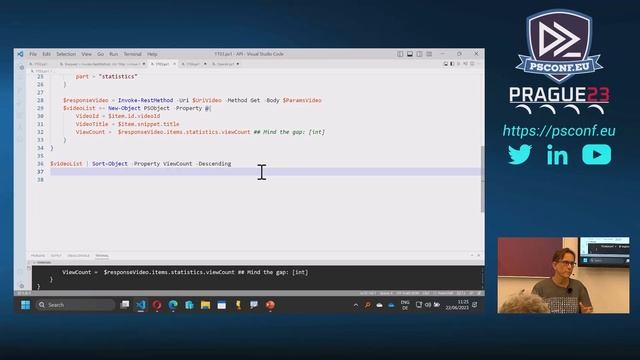Viewport: 640px width, 360px height.
Task: Open the volume and network tray icons
Action: 427,305
